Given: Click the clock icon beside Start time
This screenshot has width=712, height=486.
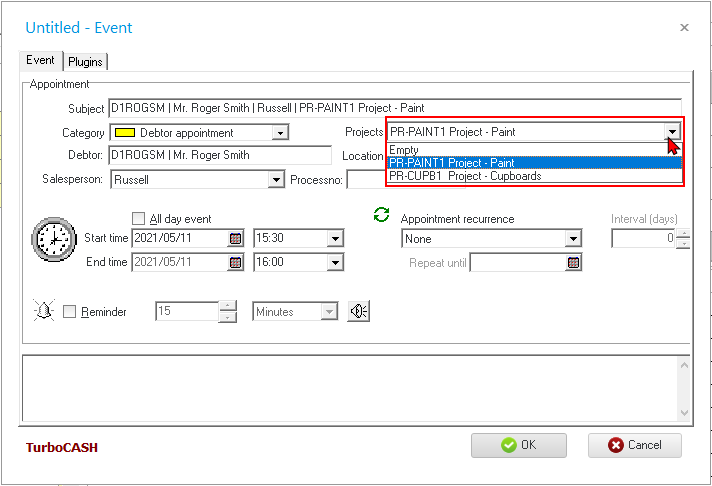Looking at the screenshot, I should tap(53, 240).
